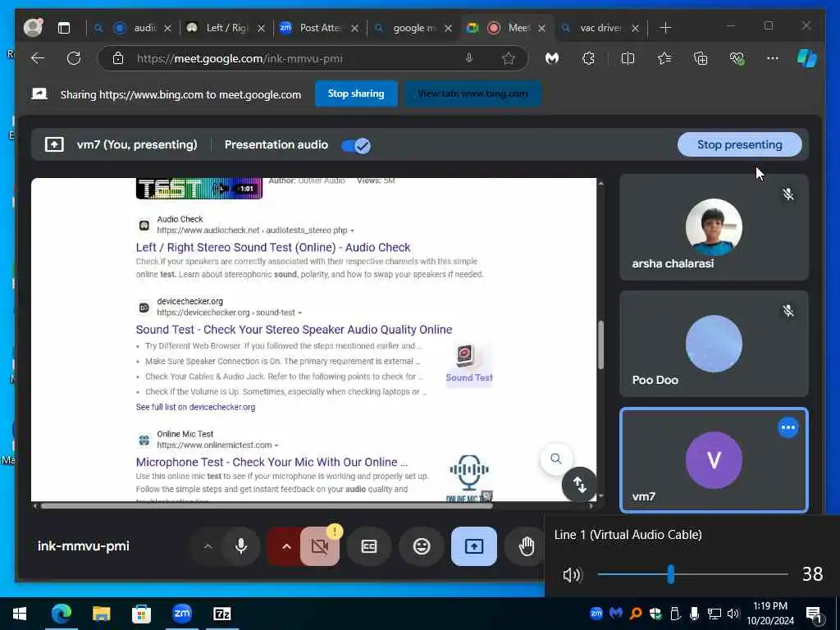Switch to the audio search tab
The image size is (840, 630).
[x=134, y=28]
